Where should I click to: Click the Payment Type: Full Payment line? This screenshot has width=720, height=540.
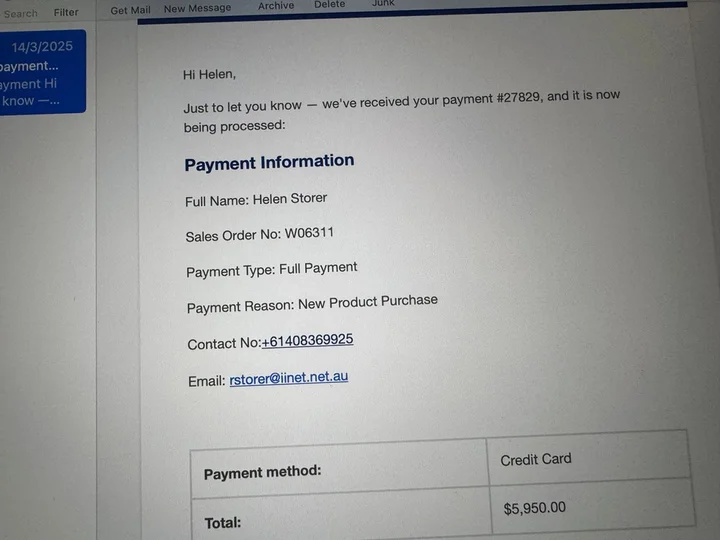tap(272, 270)
